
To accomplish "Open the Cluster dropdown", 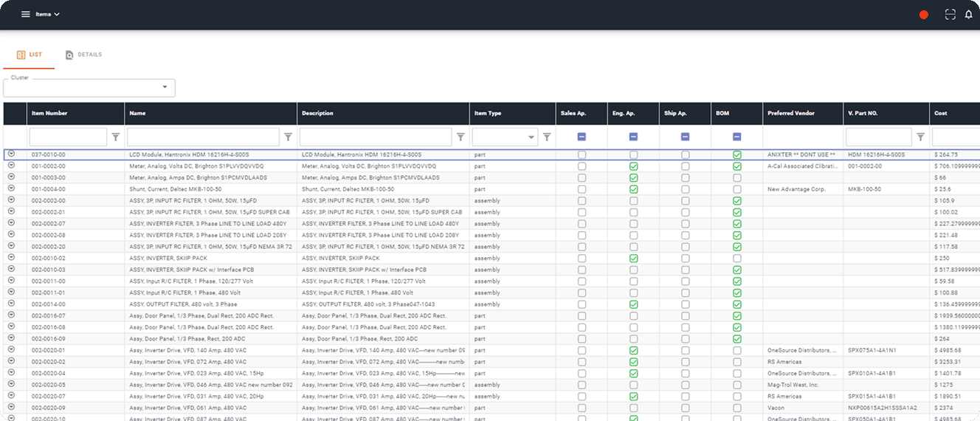I will [89, 88].
